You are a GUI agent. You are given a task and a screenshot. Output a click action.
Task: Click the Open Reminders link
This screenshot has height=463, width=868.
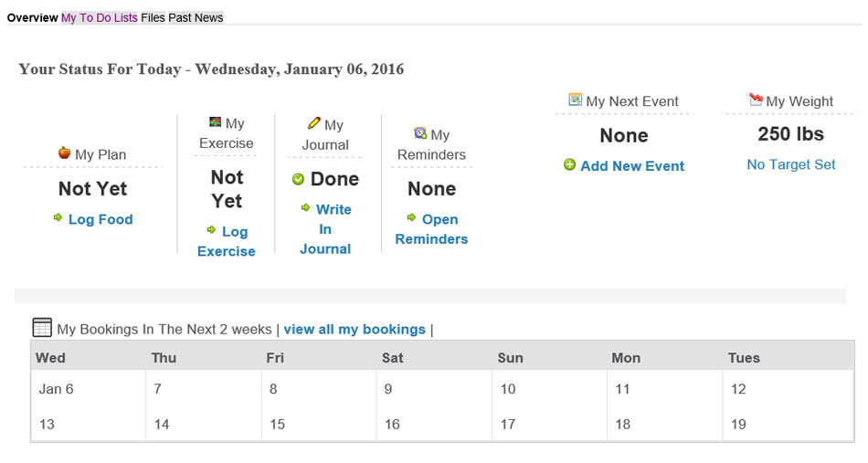431,229
